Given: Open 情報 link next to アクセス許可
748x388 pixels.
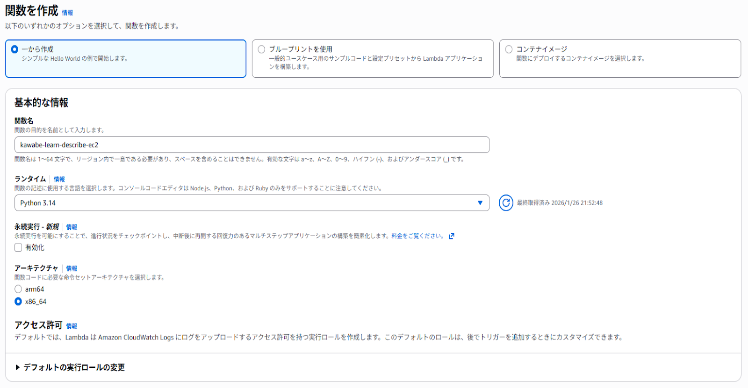Looking at the screenshot, I should 71,326.
